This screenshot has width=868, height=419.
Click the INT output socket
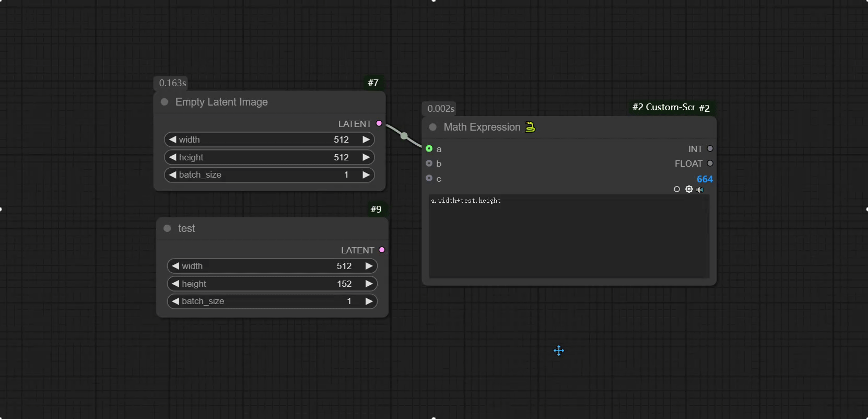point(710,149)
